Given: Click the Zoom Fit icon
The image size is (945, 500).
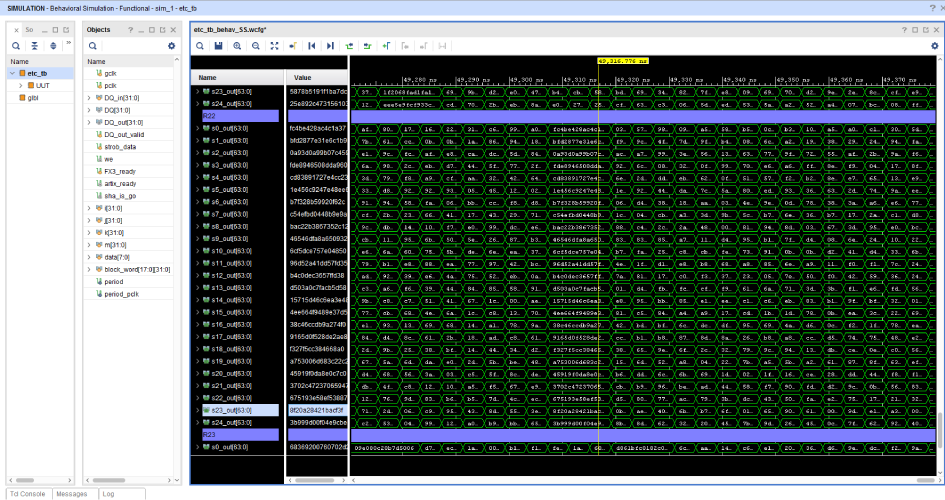Looking at the screenshot, I should click(274, 46).
